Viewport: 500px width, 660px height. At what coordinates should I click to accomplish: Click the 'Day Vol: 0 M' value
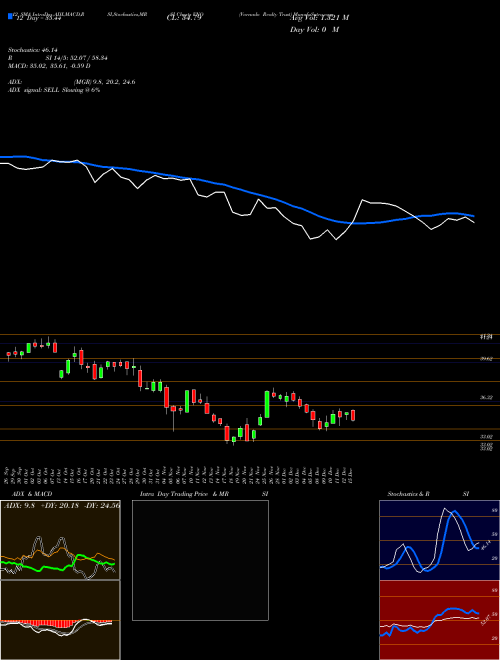[x=314, y=30]
